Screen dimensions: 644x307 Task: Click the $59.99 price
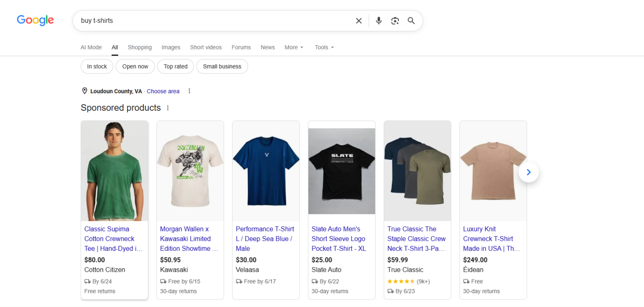(398, 260)
